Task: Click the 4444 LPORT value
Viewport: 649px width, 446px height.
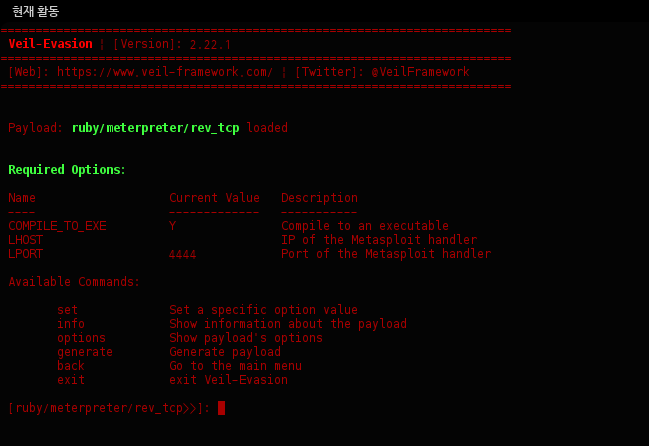Action: pyautogui.click(x=183, y=254)
